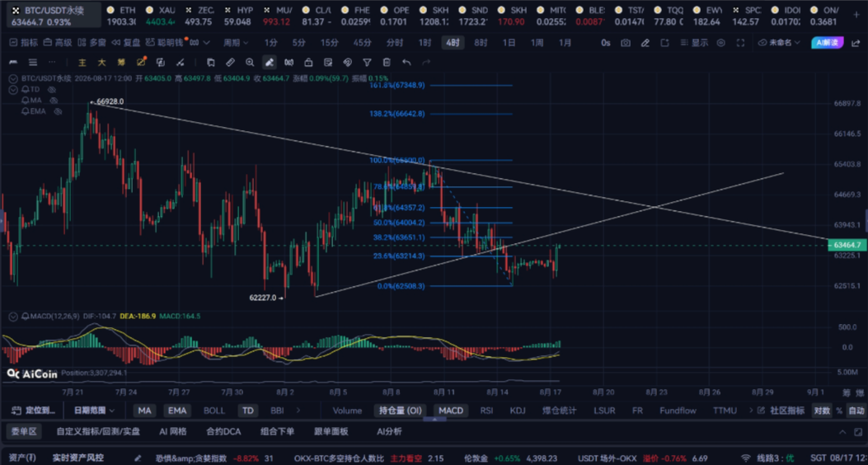The width and height of the screenshot is (868, 465).
Task: Toggle visibility of MA indicator
Action: [x=54, y=101]
